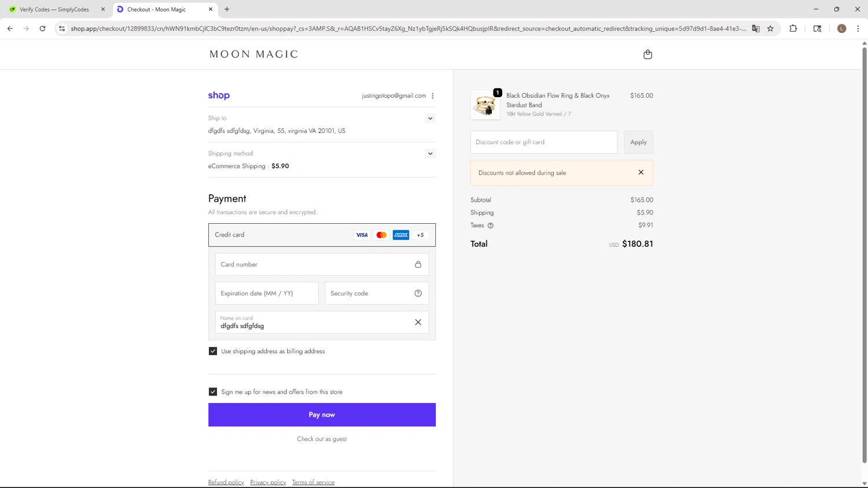Click the eCommerce Shipping $5.90 text
The height and width of the screenshot is (488, 868).
point(248,166)
